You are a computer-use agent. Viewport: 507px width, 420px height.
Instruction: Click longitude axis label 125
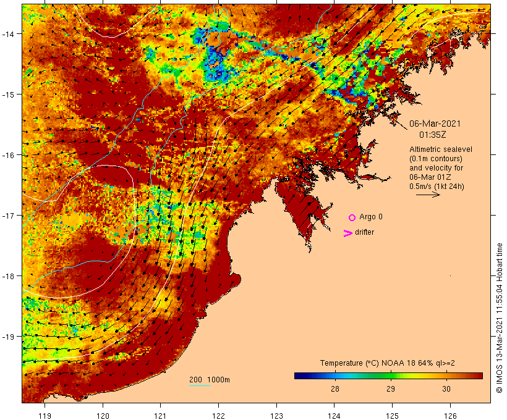coord(392,416)
